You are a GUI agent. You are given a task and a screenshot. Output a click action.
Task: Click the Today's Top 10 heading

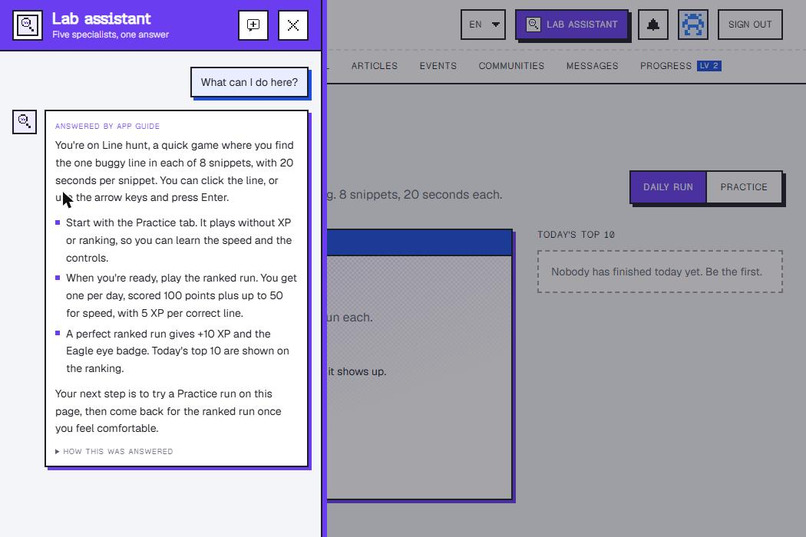point(576,234)
